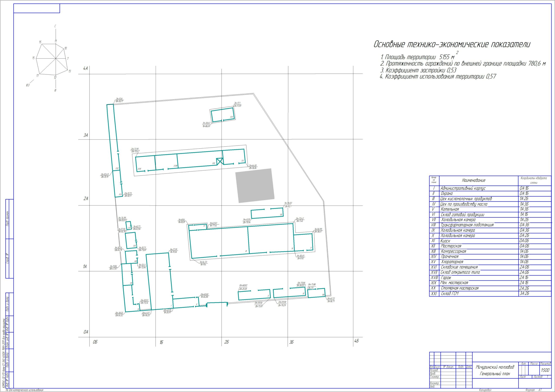Select the line 'Площадь территории 5155 м'

pos(418,57)
